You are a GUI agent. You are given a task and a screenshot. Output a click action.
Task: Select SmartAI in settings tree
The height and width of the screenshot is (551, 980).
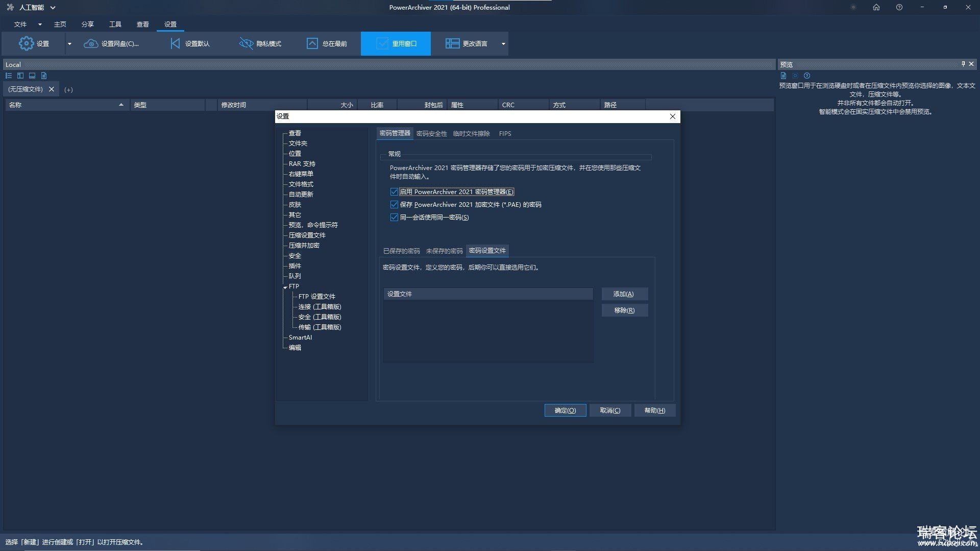(x=300, y=338)
